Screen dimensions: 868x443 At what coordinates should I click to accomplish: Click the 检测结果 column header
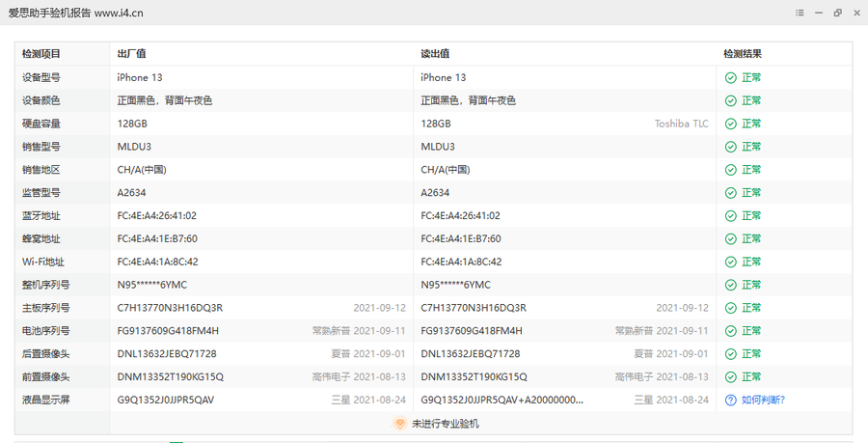click(743, 54)
